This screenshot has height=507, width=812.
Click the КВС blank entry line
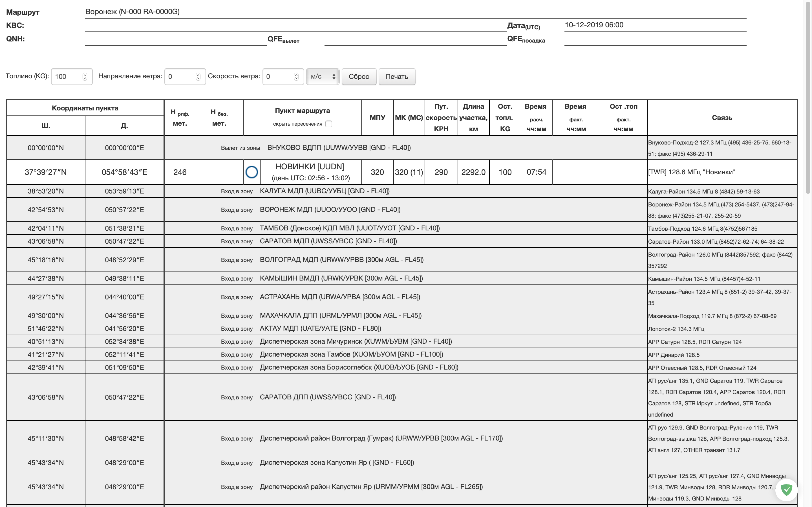295,26
